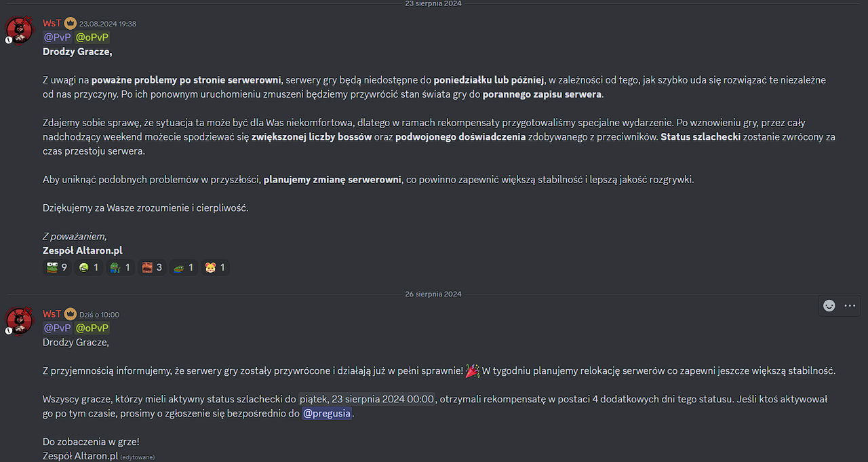The height and width of the screenshot is (462, 868).
Task: Toggle the hamster emoji reaction
Action: (x=215, y=267)
